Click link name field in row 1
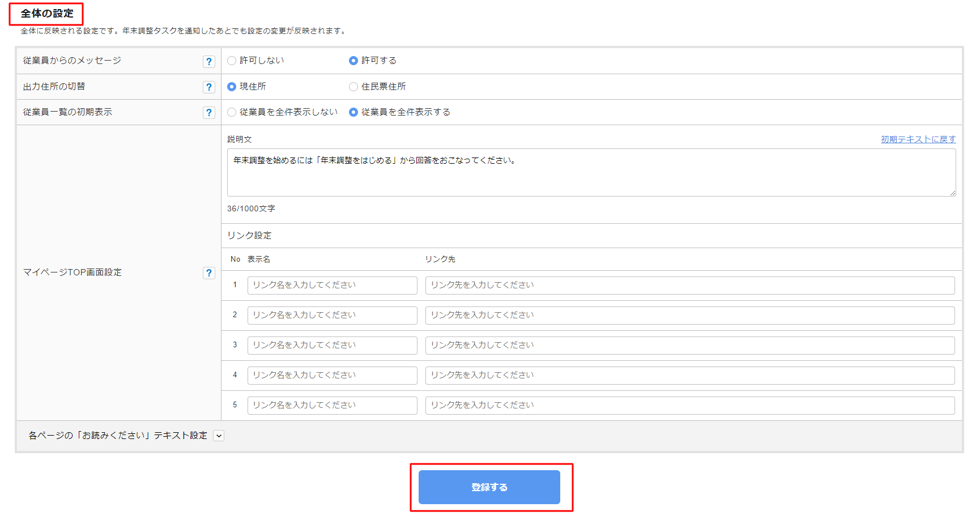The image size is (980, 524). pos(333,286)
